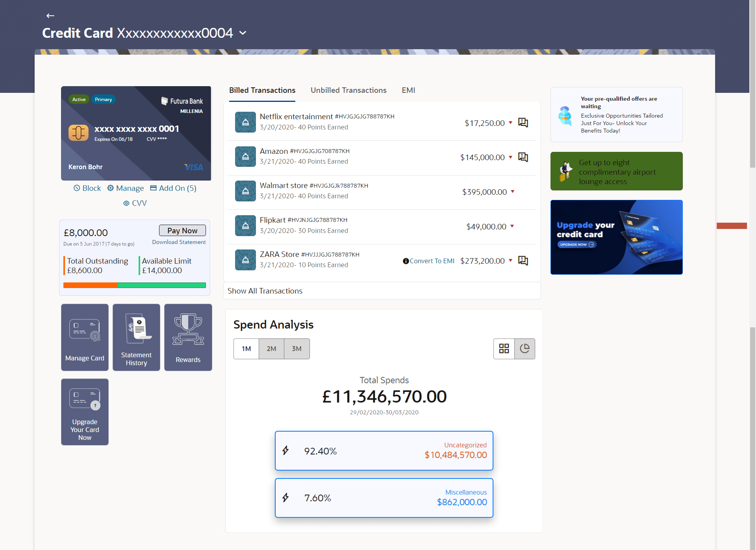Expand Walmart store transaction amount arrow
Screen dimensions: 756x550
tap(513, 192)
